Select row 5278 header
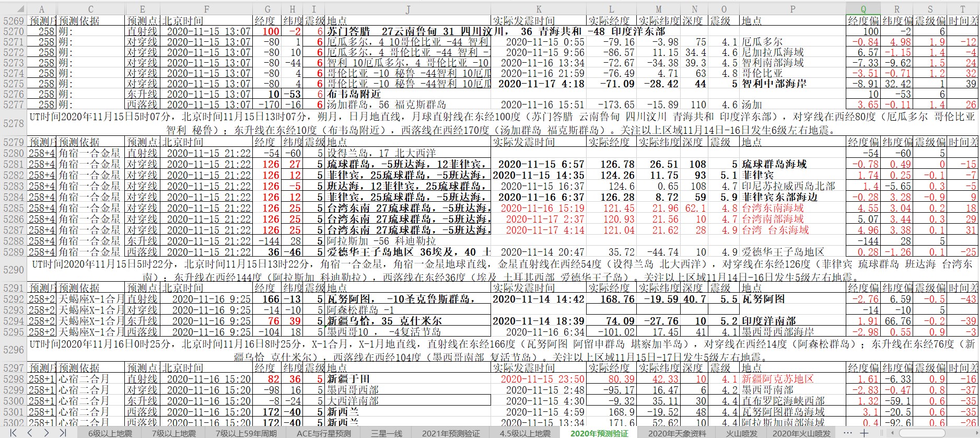 coord(14,123)
